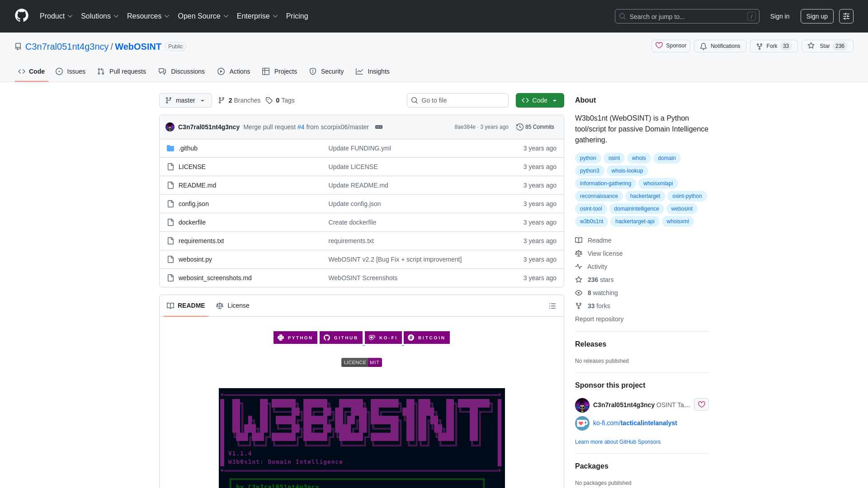
Task: Click the Search or jump to field
Action: 687,16
